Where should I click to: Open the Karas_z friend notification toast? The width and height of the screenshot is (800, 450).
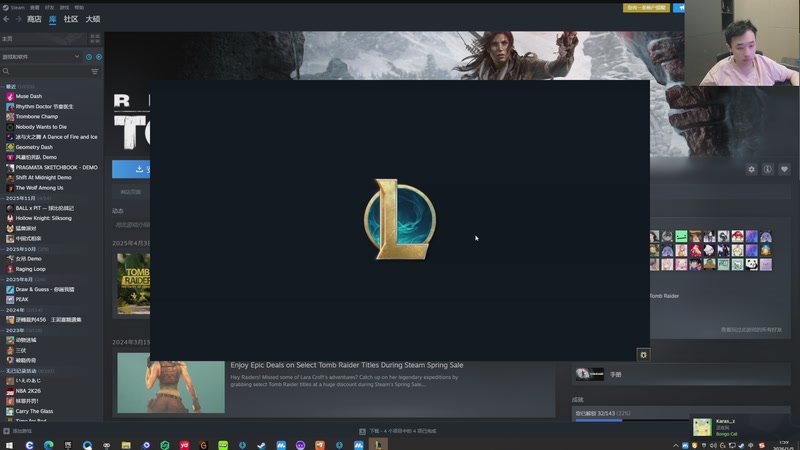(743, 427)
